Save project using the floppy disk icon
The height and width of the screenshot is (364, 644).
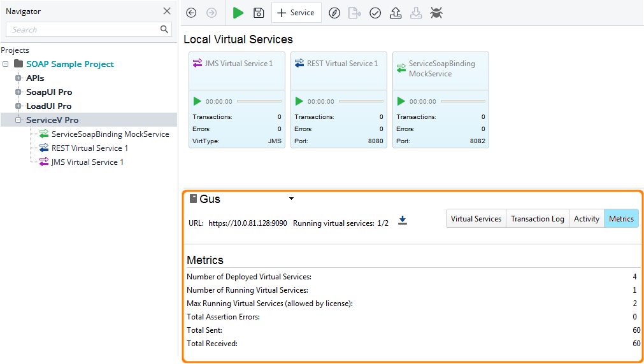pos(259,13)
